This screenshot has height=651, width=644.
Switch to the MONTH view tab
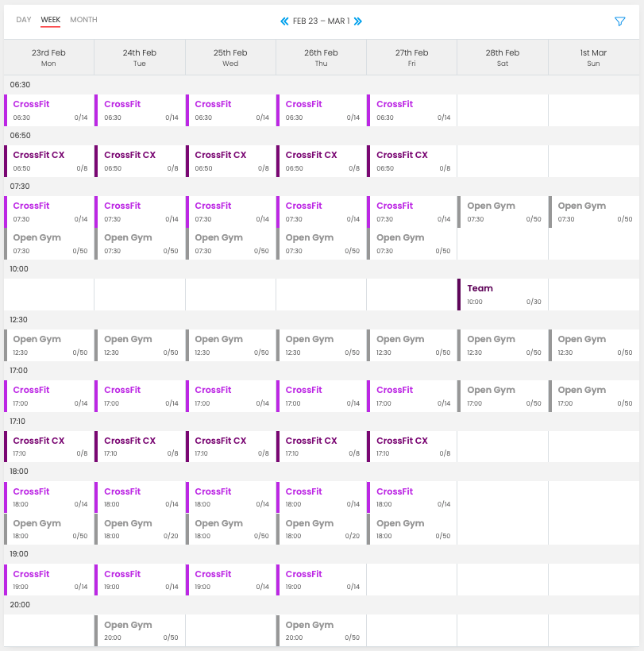(x=83, y=20)
